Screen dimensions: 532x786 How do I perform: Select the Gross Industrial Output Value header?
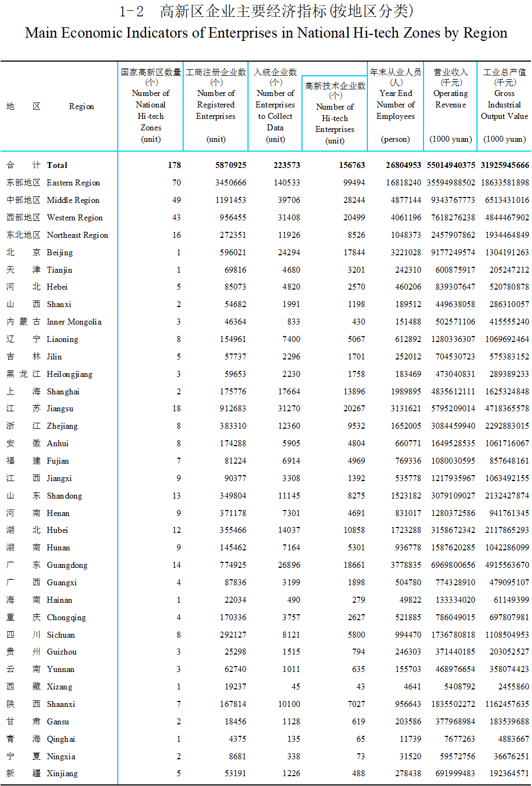[x=504, y=105]
